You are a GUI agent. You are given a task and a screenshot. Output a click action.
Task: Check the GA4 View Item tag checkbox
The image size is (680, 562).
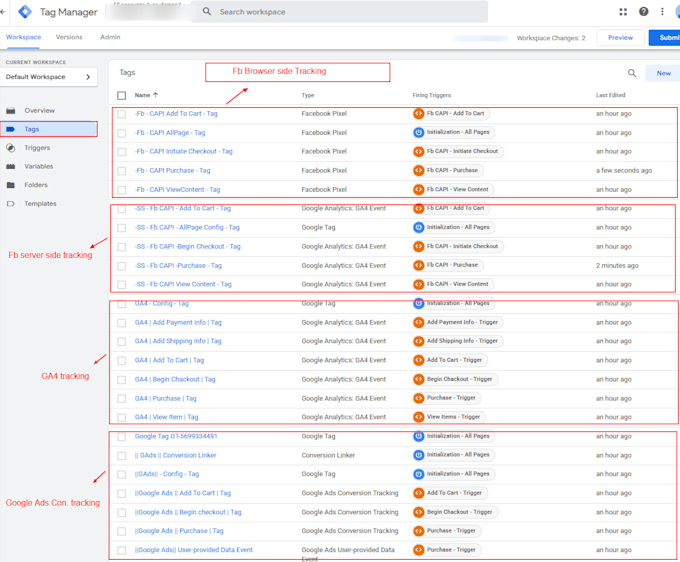pos(121,418)
